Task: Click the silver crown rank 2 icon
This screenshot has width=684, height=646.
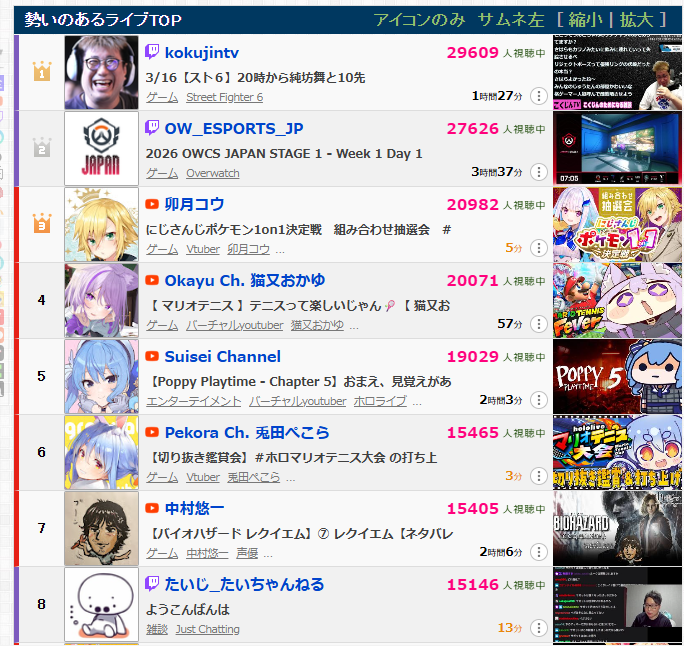Action: pos(42,147)
